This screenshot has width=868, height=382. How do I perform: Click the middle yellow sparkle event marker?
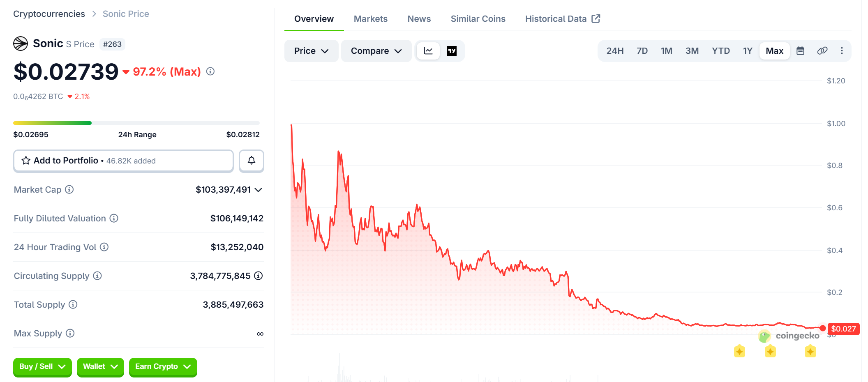(x=770, y=351)
